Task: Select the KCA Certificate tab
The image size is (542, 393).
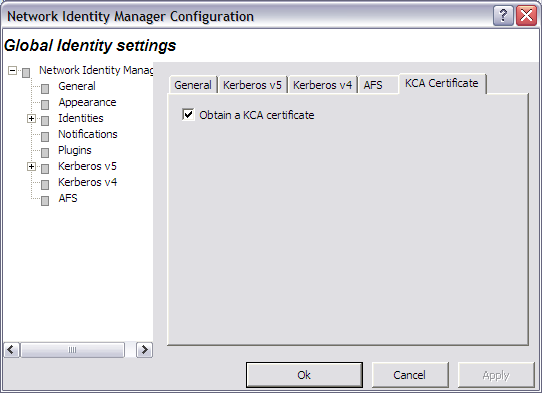Action: [x=442, y=83]
